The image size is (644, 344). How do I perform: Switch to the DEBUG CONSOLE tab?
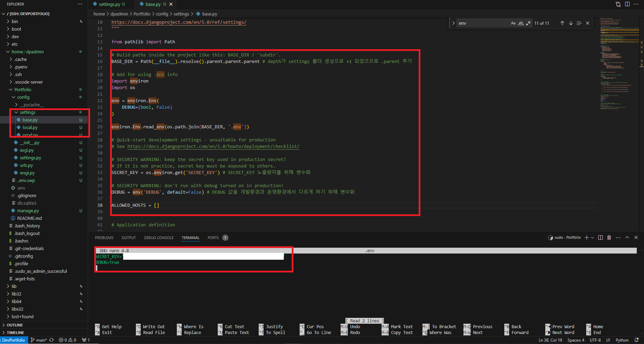(x=159, y=238)
